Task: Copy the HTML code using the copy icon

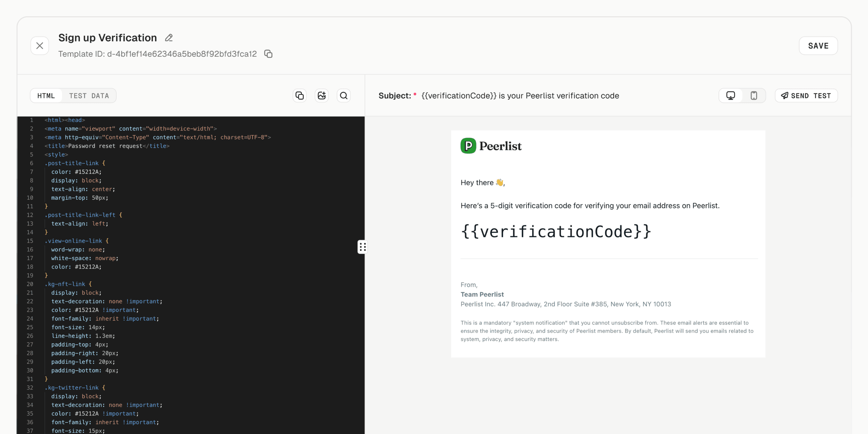Action: click(299, 95)
